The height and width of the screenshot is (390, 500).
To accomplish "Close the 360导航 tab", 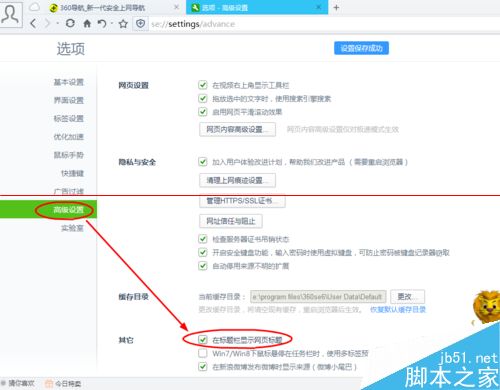I will [x=177, y=7].
